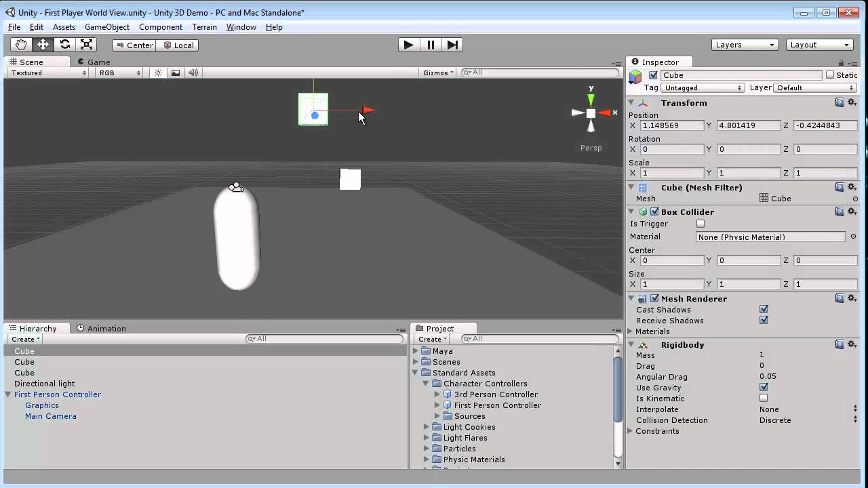
Task: Select the Move tool
Action: coord(42,44)
